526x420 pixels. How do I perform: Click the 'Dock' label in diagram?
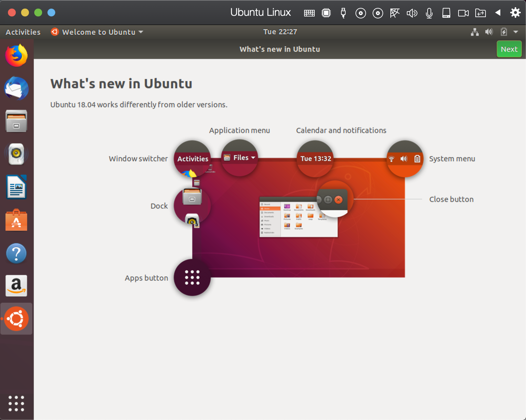[x=159, y=206]
